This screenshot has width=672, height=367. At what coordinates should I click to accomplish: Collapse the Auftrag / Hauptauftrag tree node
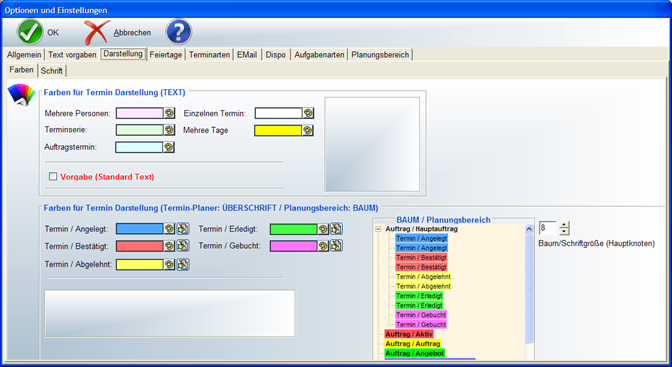pyautogui.click(x=378, y=229)
